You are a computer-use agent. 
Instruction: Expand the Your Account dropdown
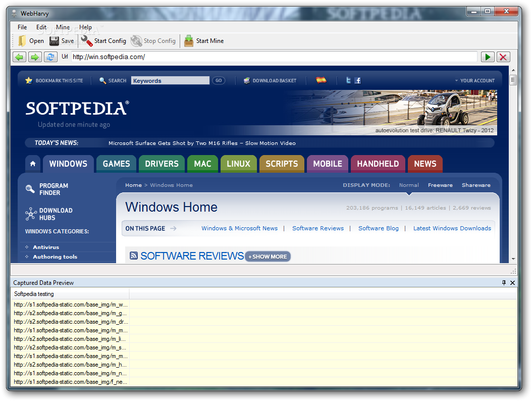pos(475,80)
